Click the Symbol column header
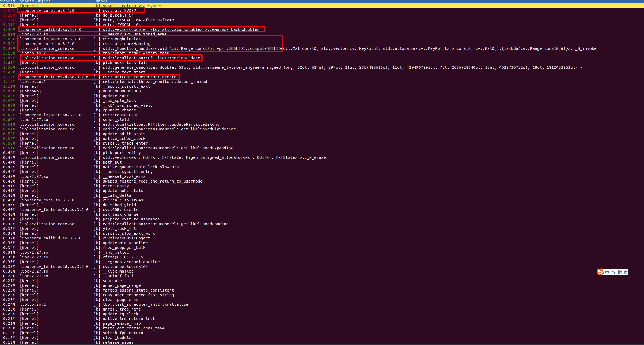The height and width of the screenshot is (345, 644). [100, 1]
